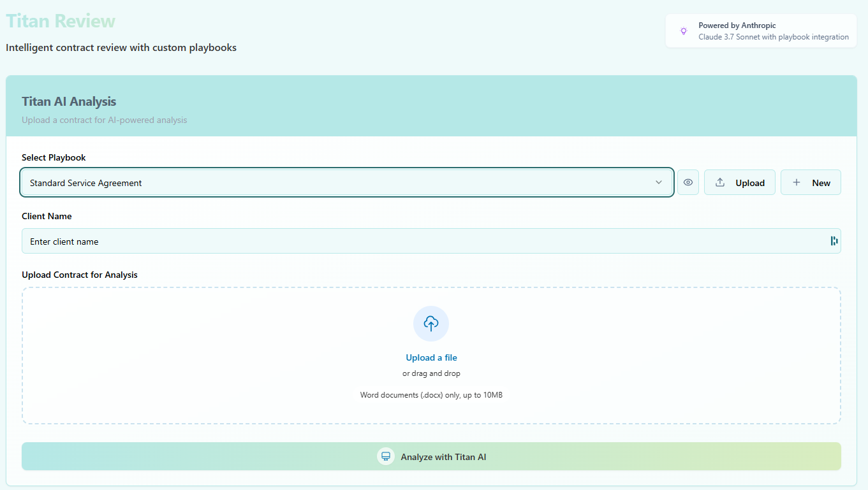
Task: Click the monitor icon on the Analyze button
Action: (x=385, y=456)
